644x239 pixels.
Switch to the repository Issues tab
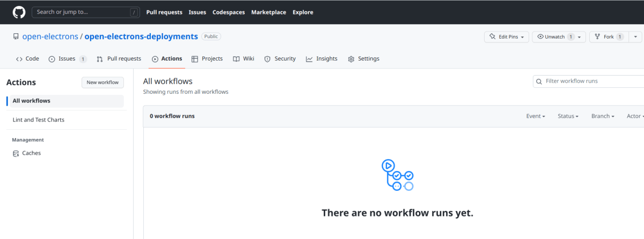click(x=68, y=59)
